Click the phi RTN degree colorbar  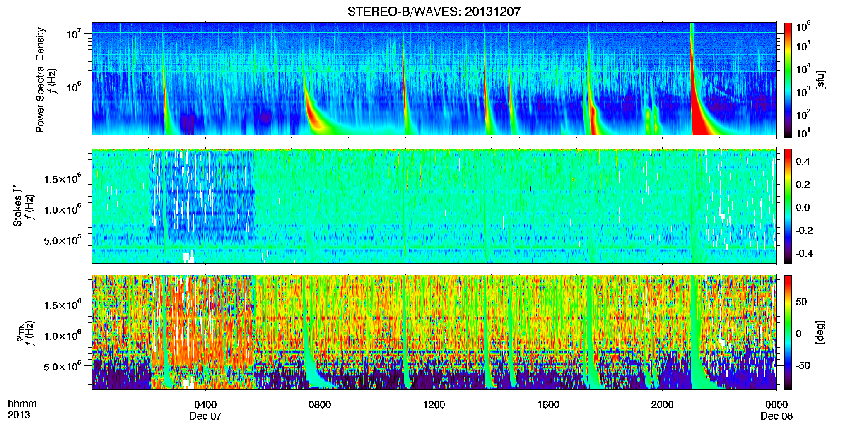[x=788, y=332]
